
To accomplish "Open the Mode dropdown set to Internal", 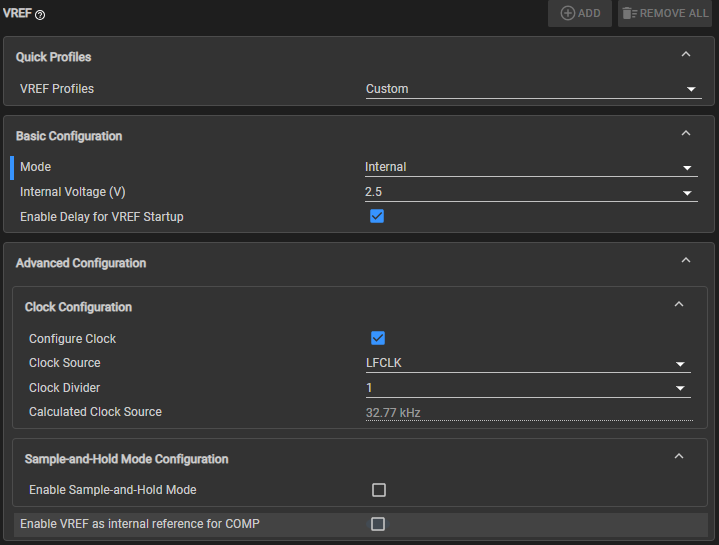I will tap(531, 167).
